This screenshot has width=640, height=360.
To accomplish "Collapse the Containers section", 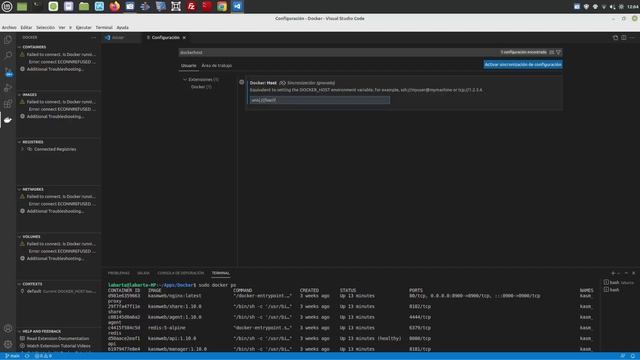I will pyautogui.click(x=19, y=47).
